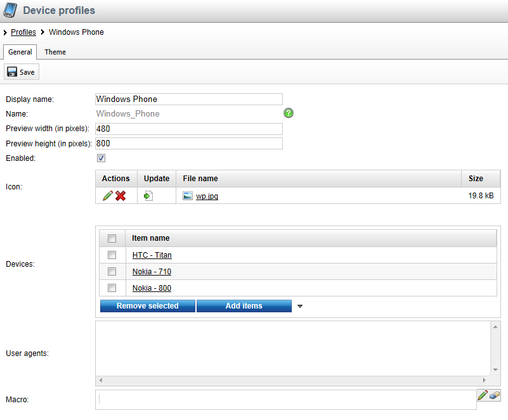Click the Macro eraser clear icon
This screenshot has height=420, width=508.
[495, 395]
